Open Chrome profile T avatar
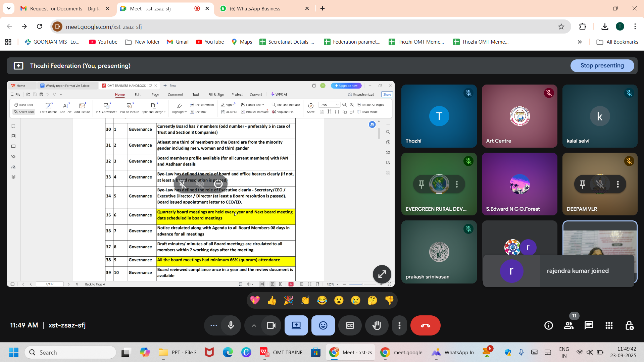This screenshot has width=644, height=362. [620, 27]
